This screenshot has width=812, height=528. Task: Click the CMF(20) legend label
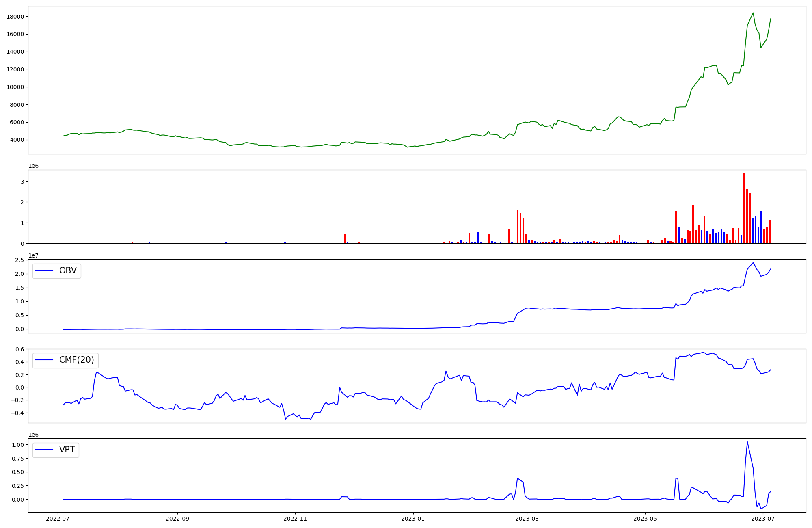coord(76,360)
